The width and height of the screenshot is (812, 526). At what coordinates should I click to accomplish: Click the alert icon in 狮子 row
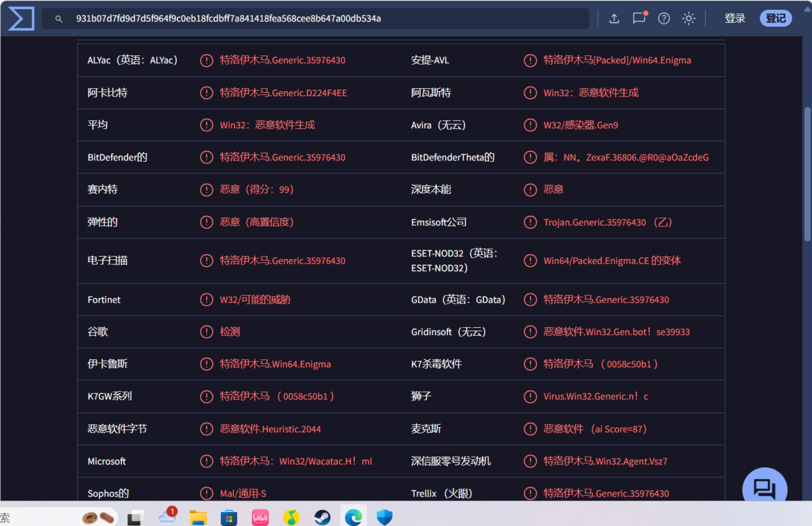pos(530,397)
